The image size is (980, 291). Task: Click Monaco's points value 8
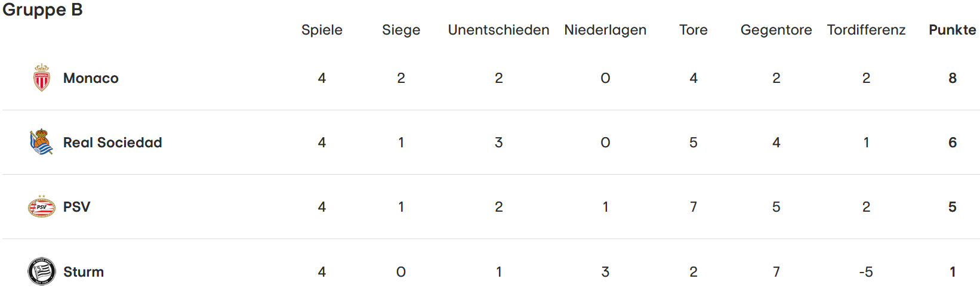[x=953, y=78]
